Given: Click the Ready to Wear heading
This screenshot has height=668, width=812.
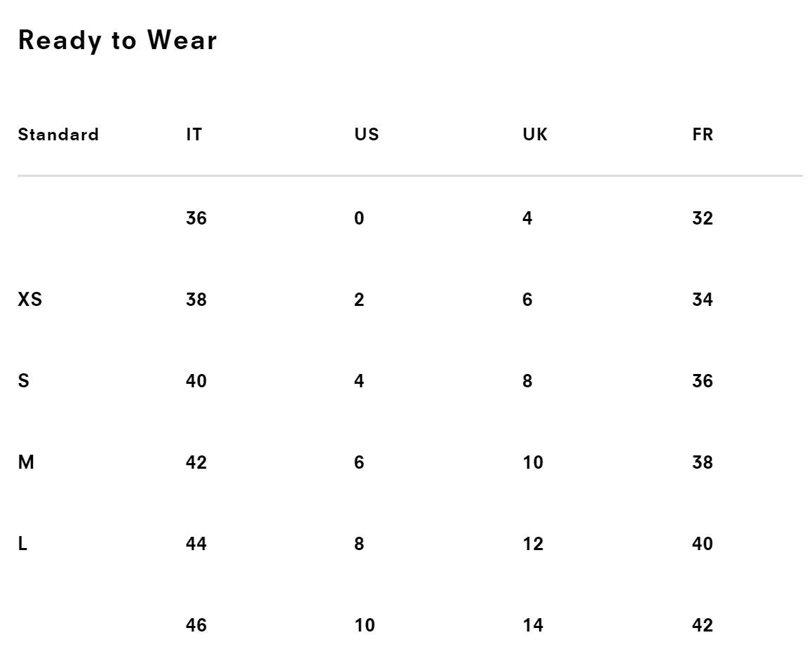Looking at the screenshot, I should tap(117, 41).
